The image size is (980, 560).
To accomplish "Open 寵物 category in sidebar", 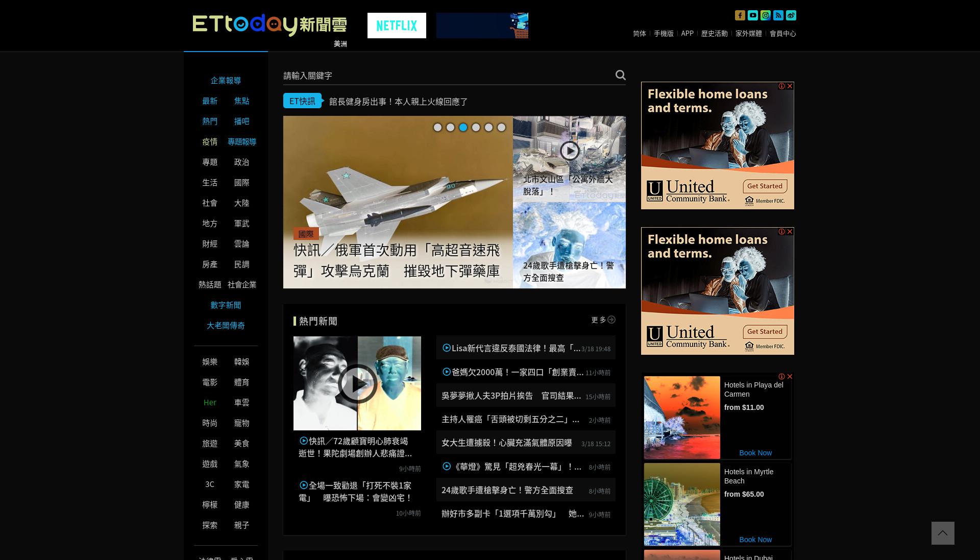I will (x=242, y=423).
